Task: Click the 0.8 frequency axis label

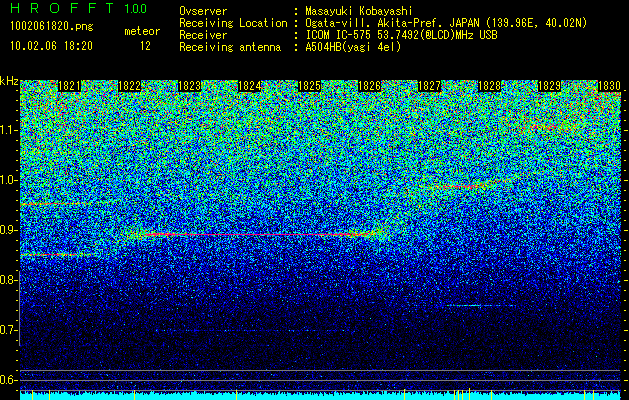Action: pos(8,280)
